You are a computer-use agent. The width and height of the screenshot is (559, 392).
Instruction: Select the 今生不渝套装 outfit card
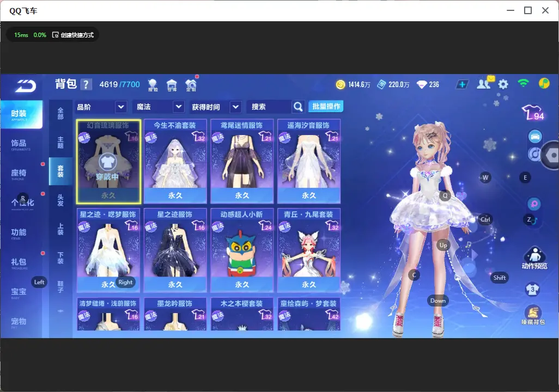coord(175,161)
